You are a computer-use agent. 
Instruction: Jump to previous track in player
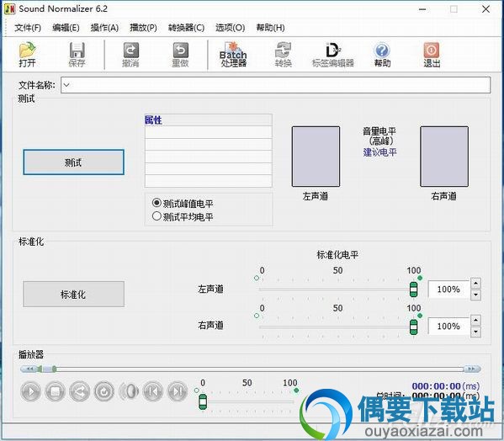153,391
